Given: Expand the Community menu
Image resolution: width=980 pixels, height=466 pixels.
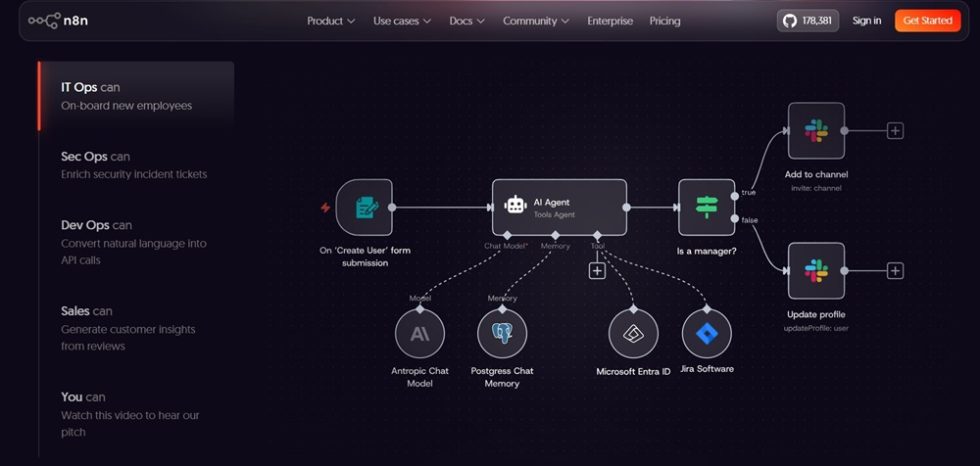Looking at the screenshot, I should (536, 21).
